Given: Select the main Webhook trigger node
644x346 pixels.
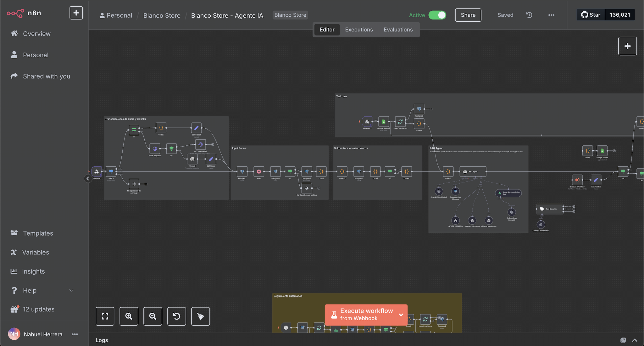Looking at the screenshot, I should (x=97, y=171).
